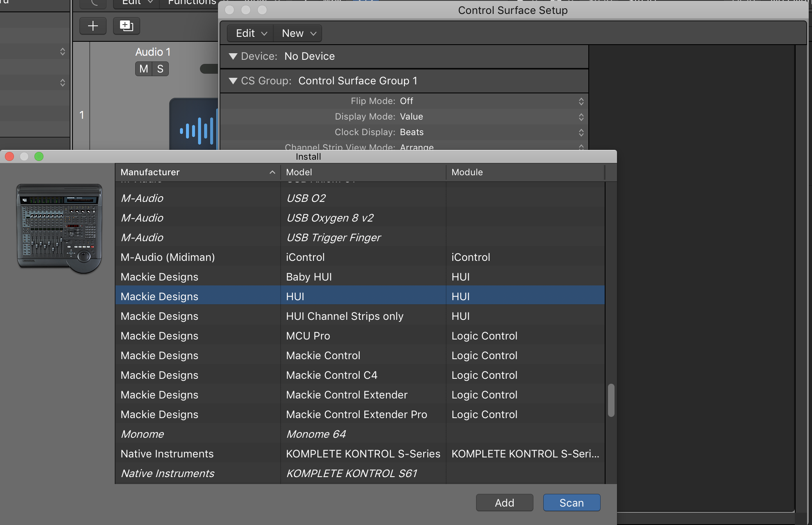Select the USB Oxygen 8 v2 row

pyautogui.click(x=360, y=218)
